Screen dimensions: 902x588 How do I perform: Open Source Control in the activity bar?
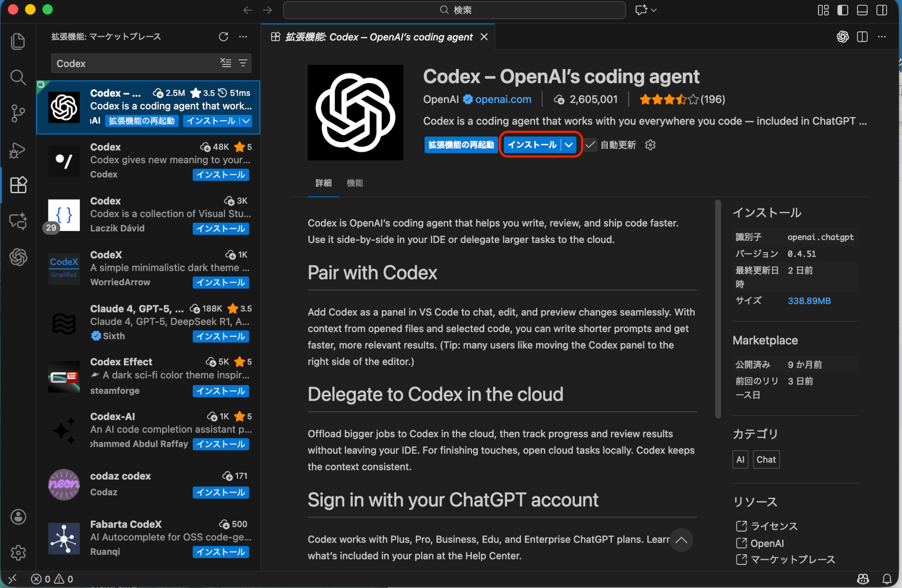[18, 113]
